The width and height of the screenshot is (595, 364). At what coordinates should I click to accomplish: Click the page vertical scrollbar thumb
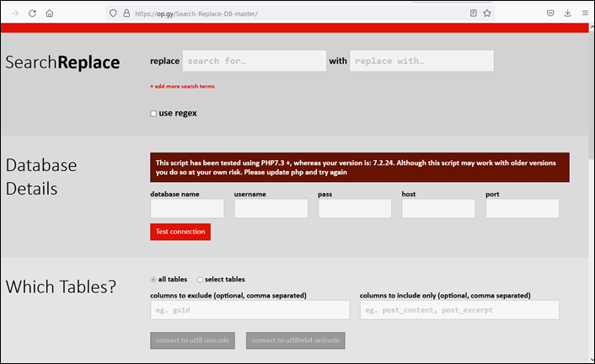point(592,95)
